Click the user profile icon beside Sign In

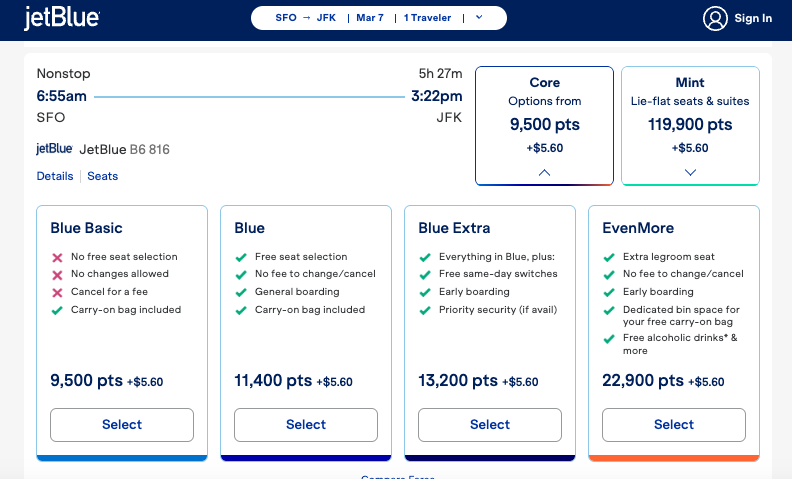(715, 18)
